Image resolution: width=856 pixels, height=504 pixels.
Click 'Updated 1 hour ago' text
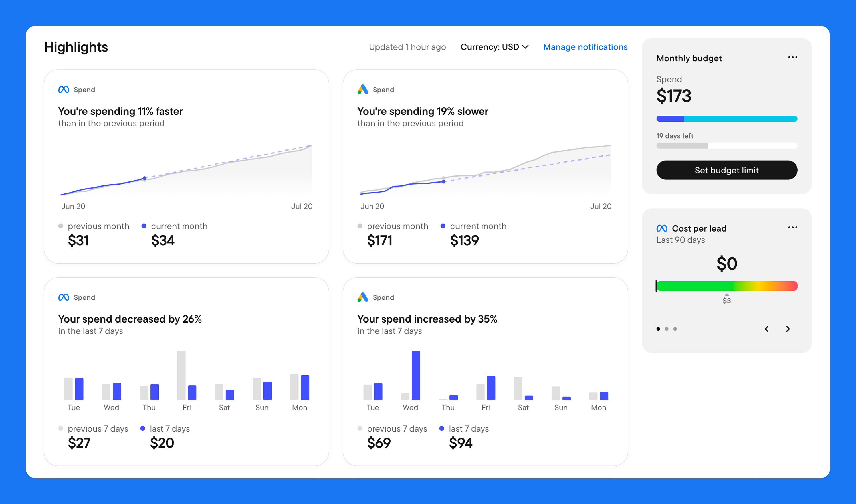[407, 47]
